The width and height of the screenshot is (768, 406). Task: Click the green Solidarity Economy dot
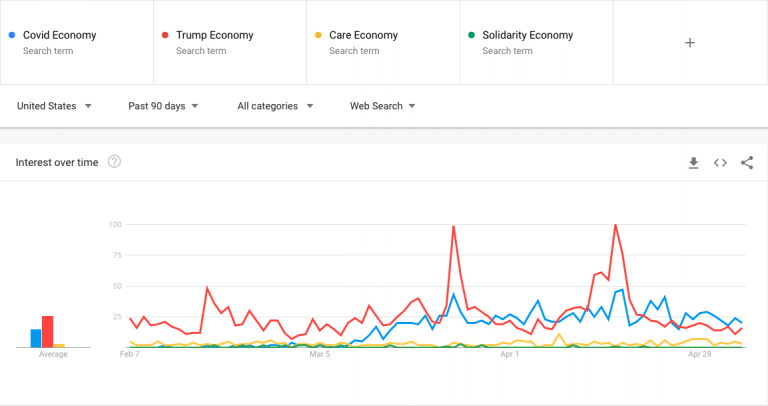pyautogui.click(x=471, y=35)
